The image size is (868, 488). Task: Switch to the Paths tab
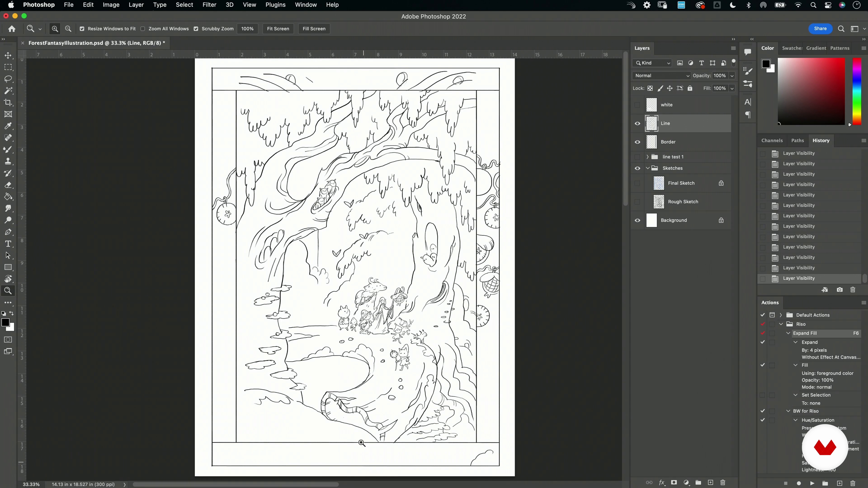point(797,141)
